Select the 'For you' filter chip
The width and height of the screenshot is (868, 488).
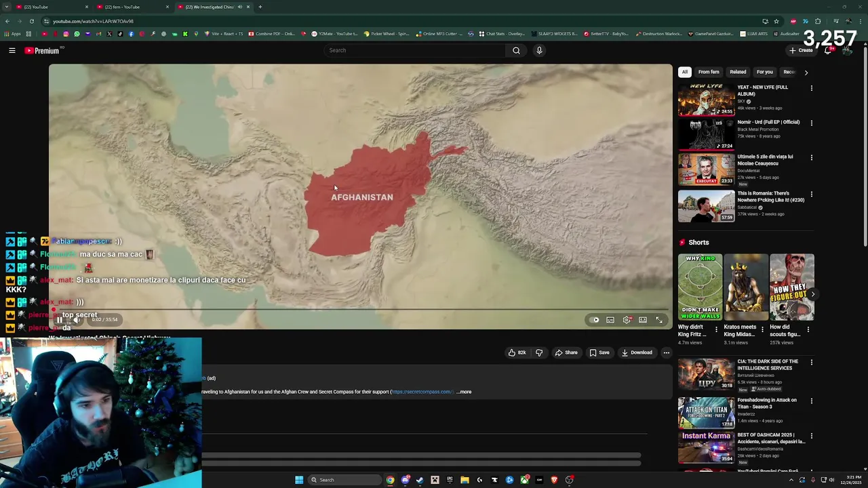pos(764,72)
